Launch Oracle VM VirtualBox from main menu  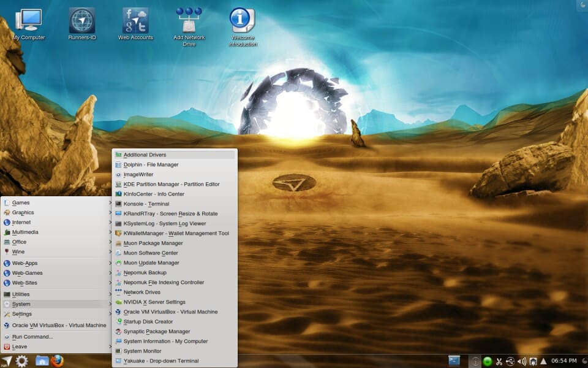(58, 326)
